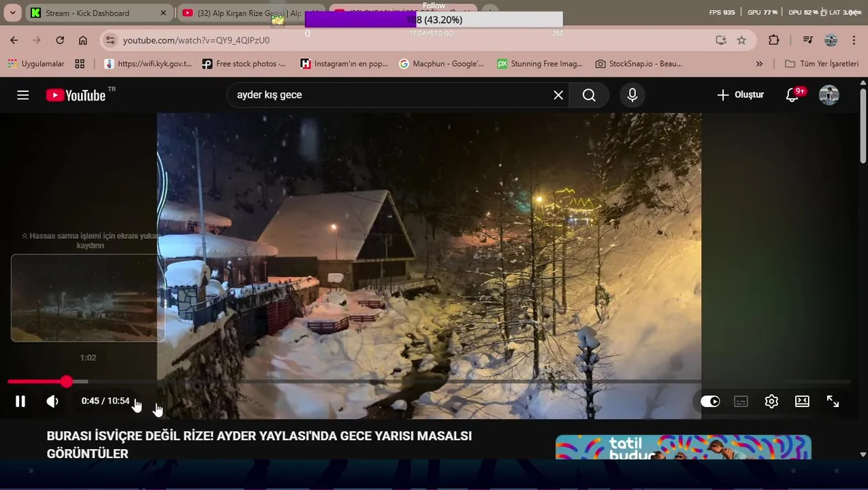This screenshot has width=868, height=490.
Task: Open YouTube account avatar menu
Action: click(x=829, y=95)
